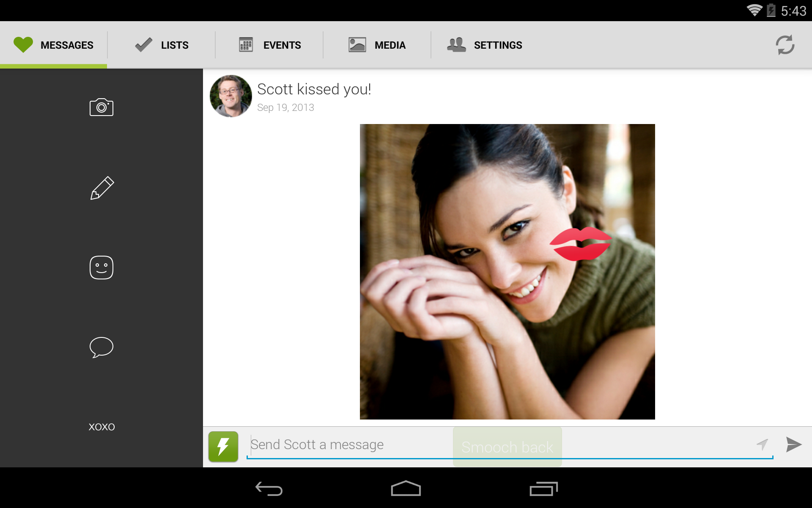Tap the Smooch back button
Screen dimensions: 812x508
click(x=507, y=447)
